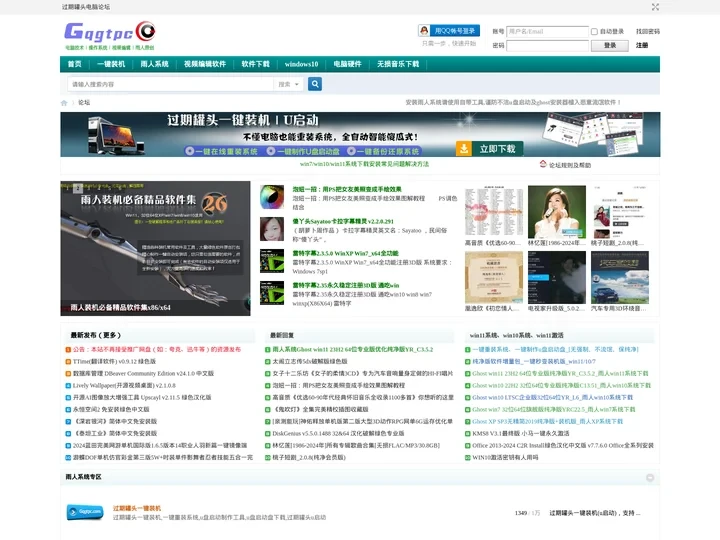The width and height of the screenshot is (720, 540).
Task: Click the green icon beside 雨人系统Ghost win11 23H2
Action: [x=268, y=350]
